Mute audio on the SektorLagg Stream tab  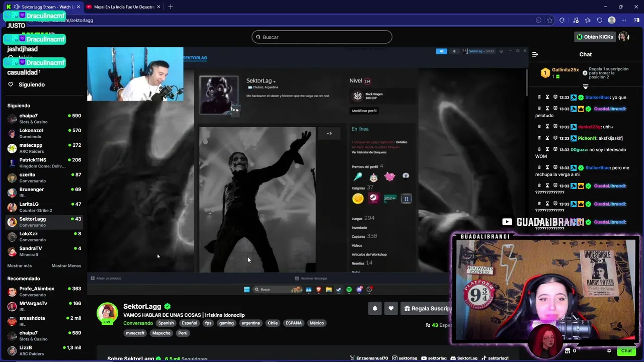[17, 7]
